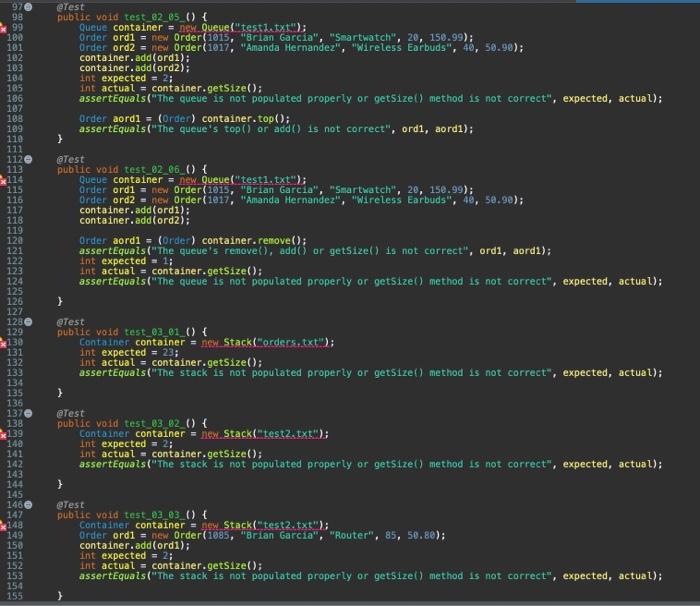The height and width of the screenshot is (606, 700).
Task: Click assertEquals on line 121
Action: point(112,251)
